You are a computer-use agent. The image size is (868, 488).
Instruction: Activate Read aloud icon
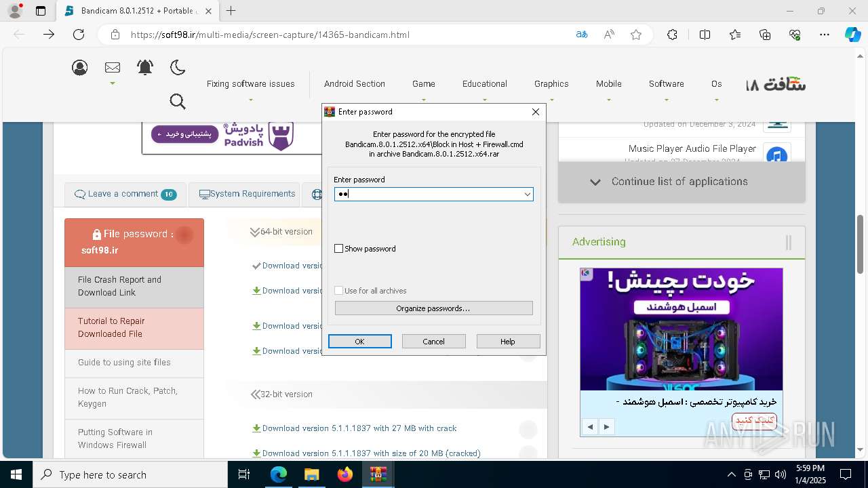click(x=609, y=35)
